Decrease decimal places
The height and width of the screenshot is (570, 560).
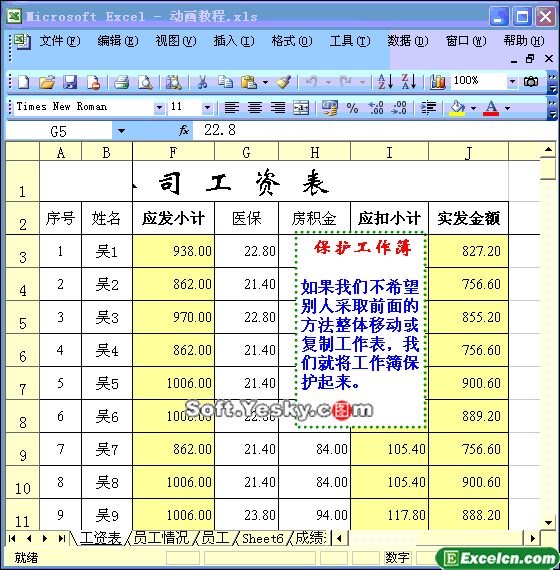pos(399,108)
